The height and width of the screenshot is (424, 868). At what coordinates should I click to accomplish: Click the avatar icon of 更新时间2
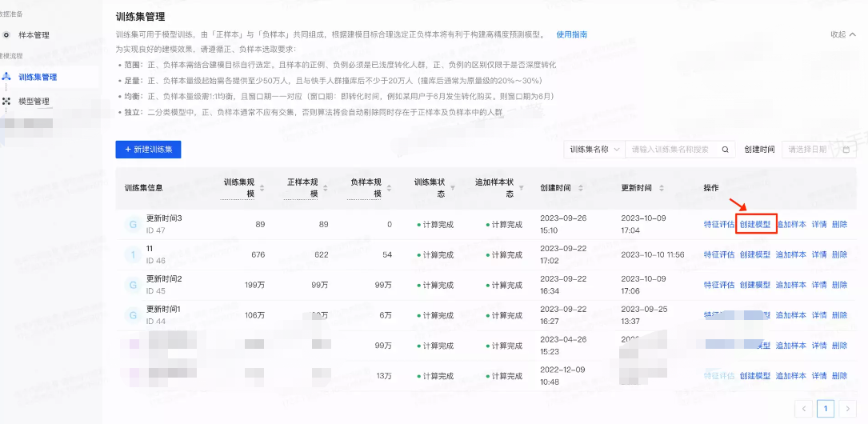coord(133,285)
